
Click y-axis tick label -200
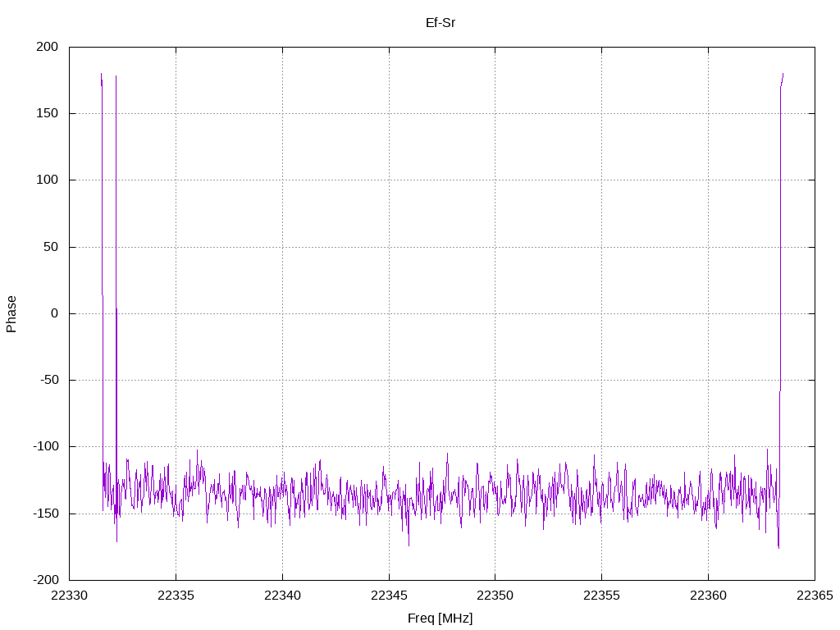tap(46, 580)
